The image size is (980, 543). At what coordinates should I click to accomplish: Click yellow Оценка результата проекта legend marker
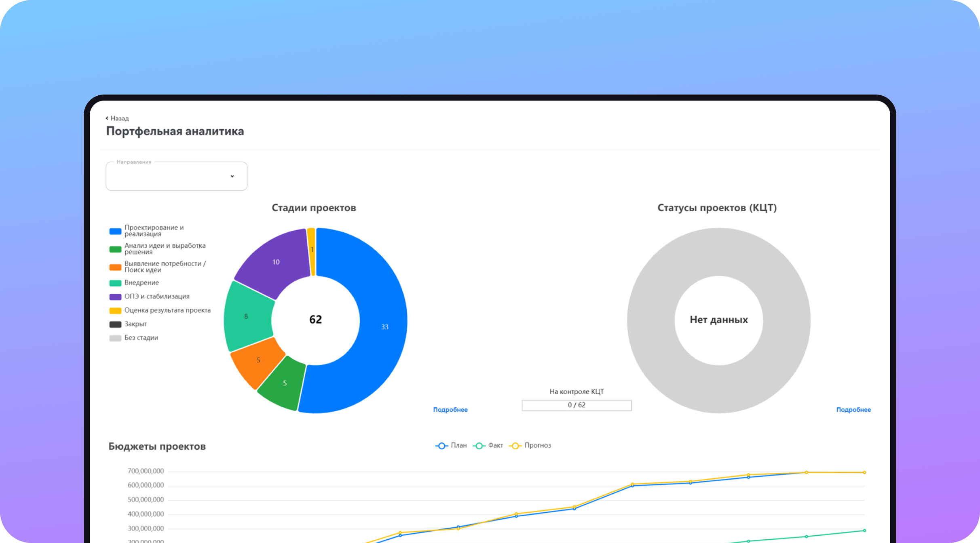[x=115, y=310]
